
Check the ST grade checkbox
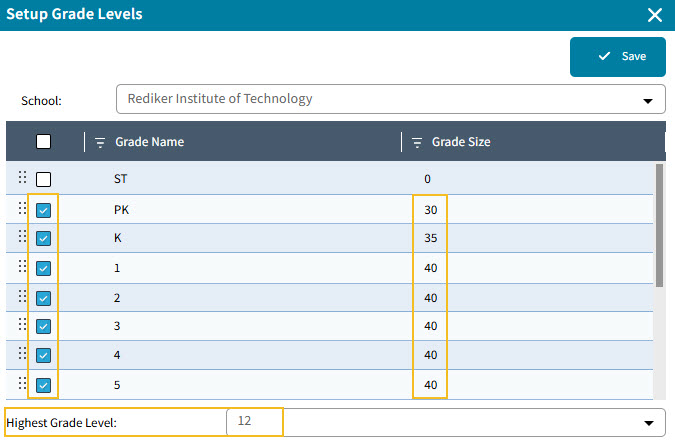coord(43,179)
